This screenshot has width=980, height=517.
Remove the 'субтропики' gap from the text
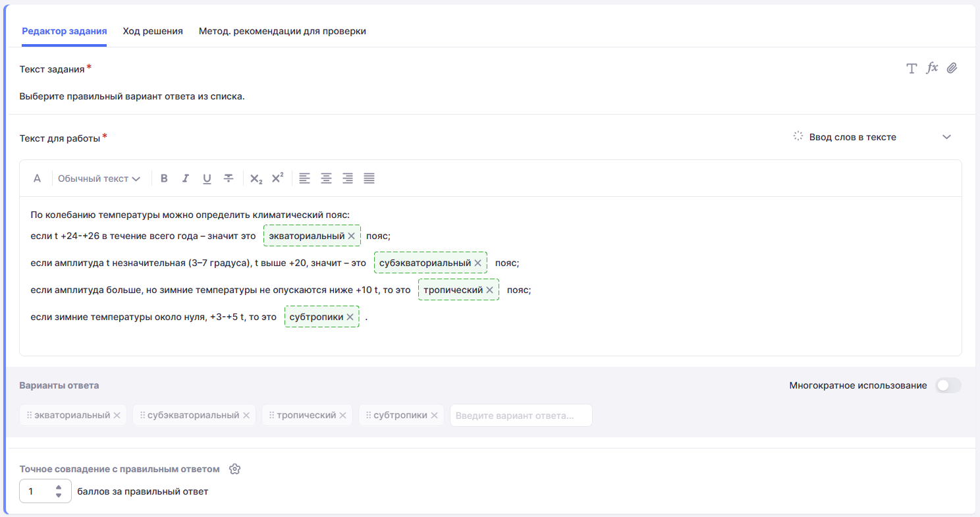point(350,317)
